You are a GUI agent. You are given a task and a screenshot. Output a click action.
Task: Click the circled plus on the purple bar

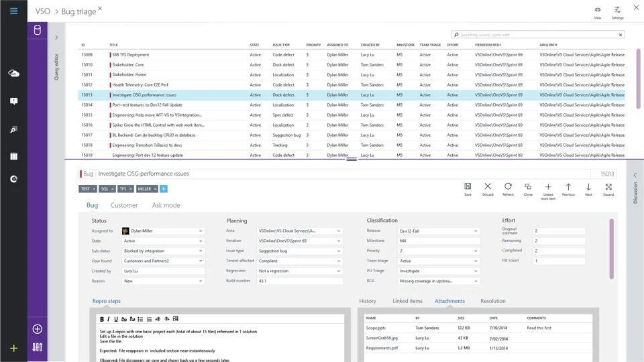(38, 328)
